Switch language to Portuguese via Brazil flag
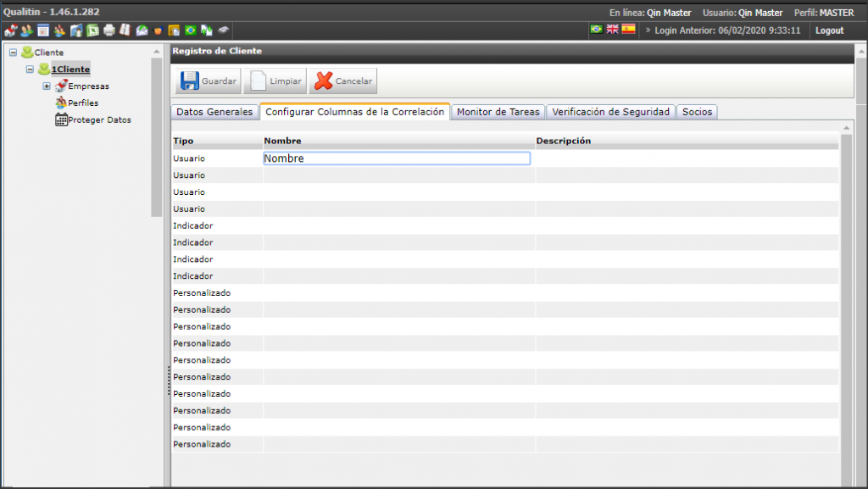The width and height of the screenshot is (868, 489). click(x=596, y=30)
